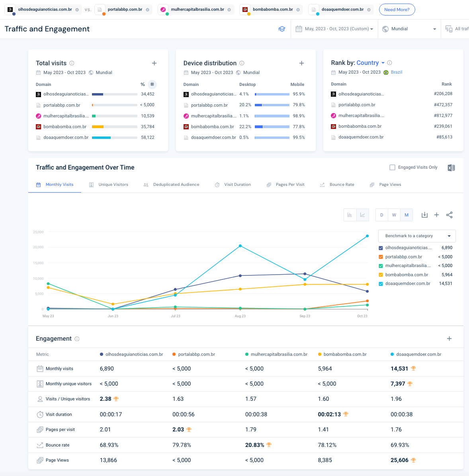
Task: Click the Need More? button
Action: (397, 10)
